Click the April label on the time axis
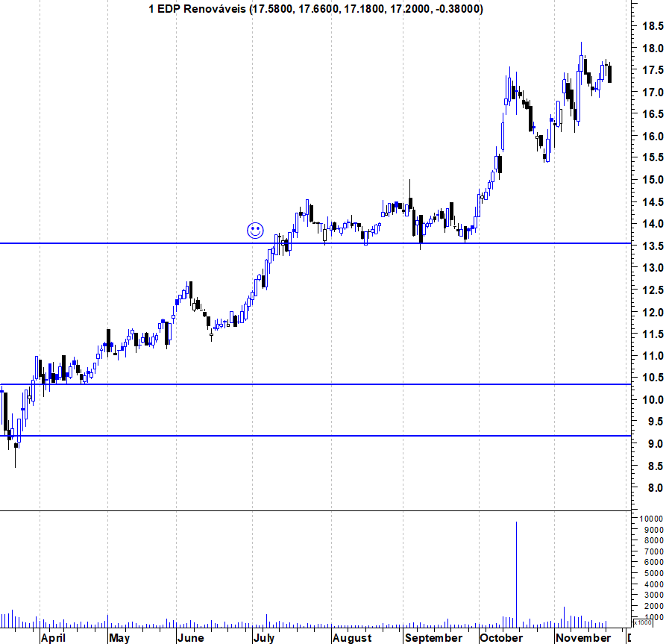Screen dimensions: 666x644 53,637
